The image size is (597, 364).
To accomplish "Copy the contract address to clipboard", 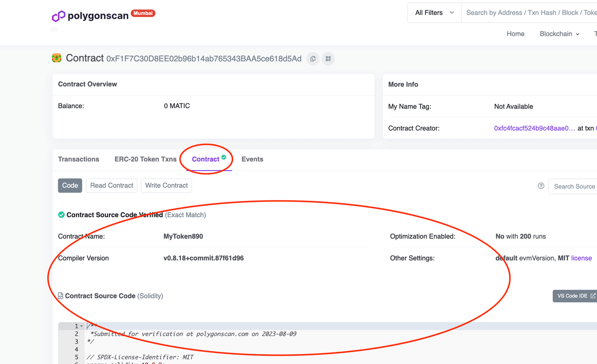I will [x=313, y=59].
